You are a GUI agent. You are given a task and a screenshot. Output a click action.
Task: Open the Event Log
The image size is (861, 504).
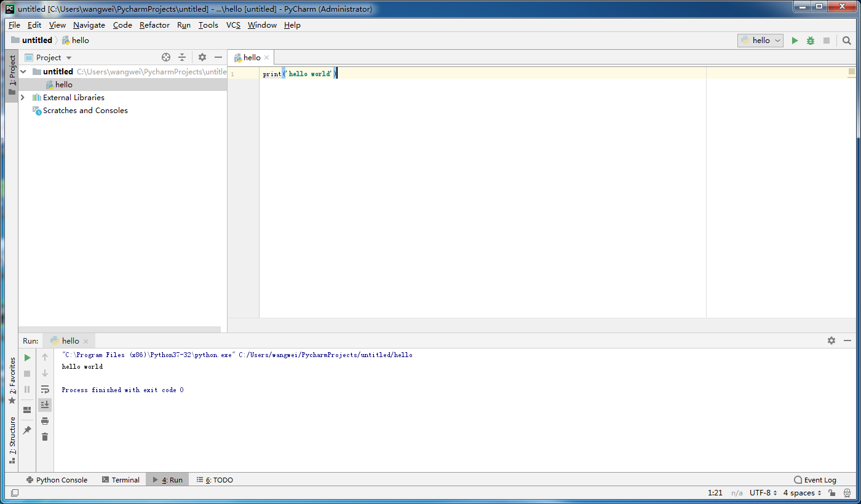tap(815, 480)
